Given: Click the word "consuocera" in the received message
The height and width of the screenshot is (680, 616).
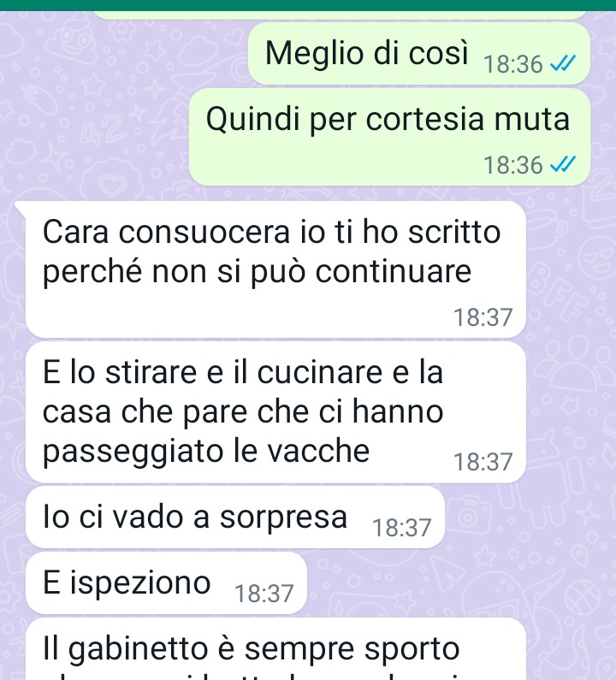Looking at the screenshot, I should (x=204, y=232).
